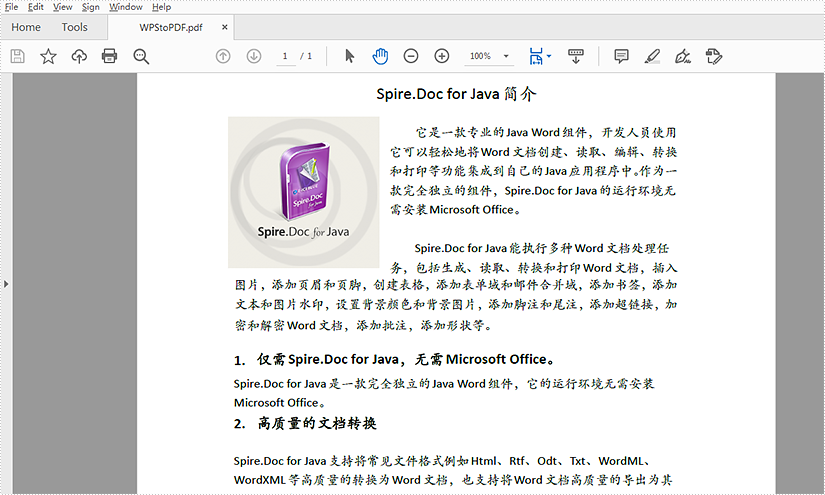Go to the previous page arrow
Screen dimensions: 825x495
[x=223, y=56]
